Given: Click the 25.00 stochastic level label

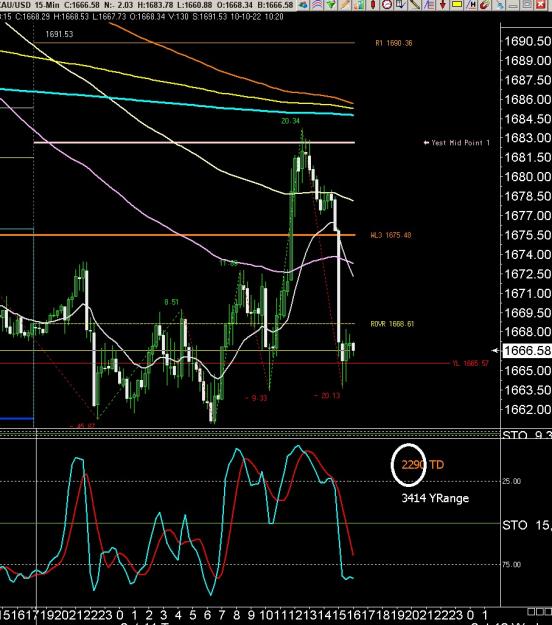Looking at the screenshot, I should (x=511, y=482).
